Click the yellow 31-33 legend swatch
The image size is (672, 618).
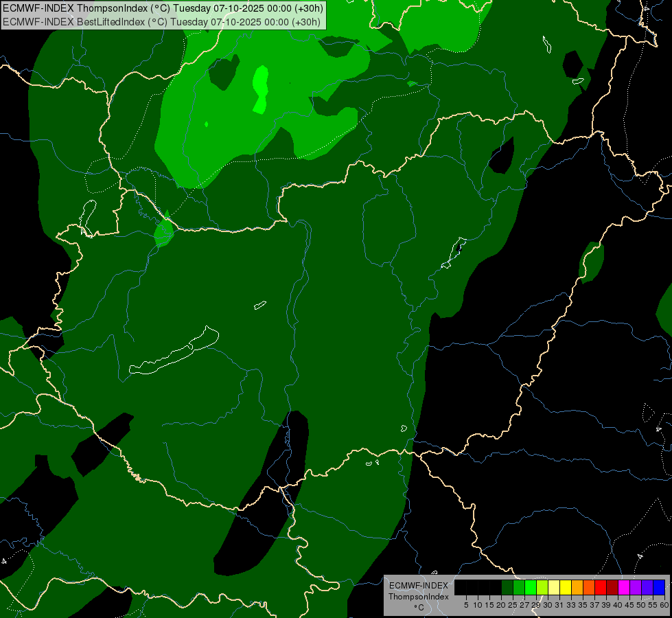pos(566,587)
